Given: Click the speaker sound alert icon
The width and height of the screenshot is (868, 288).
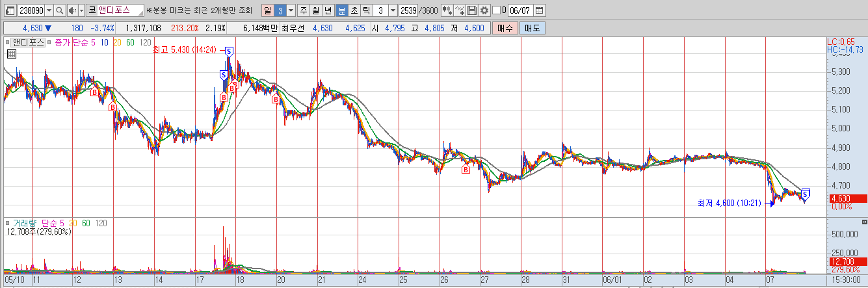Looking at the screenshot, I should coord(72,10).
